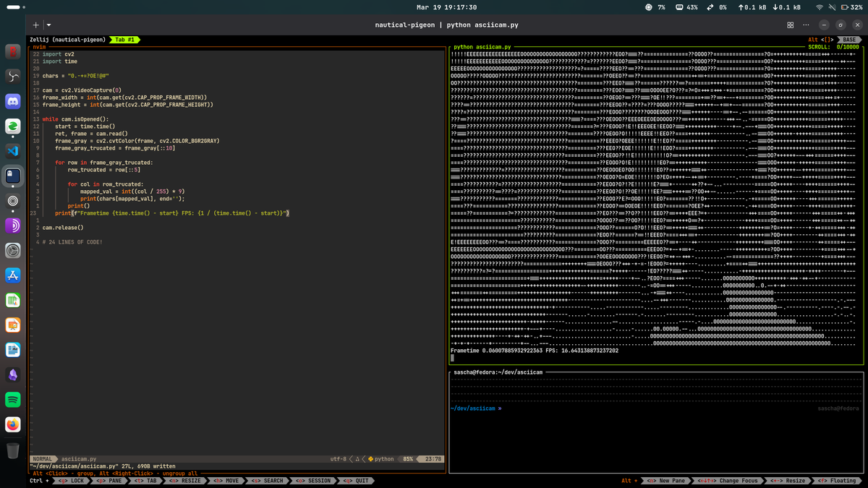
Task: Click the LOCK mode in Zellij bar
Action: pos(70,481)
